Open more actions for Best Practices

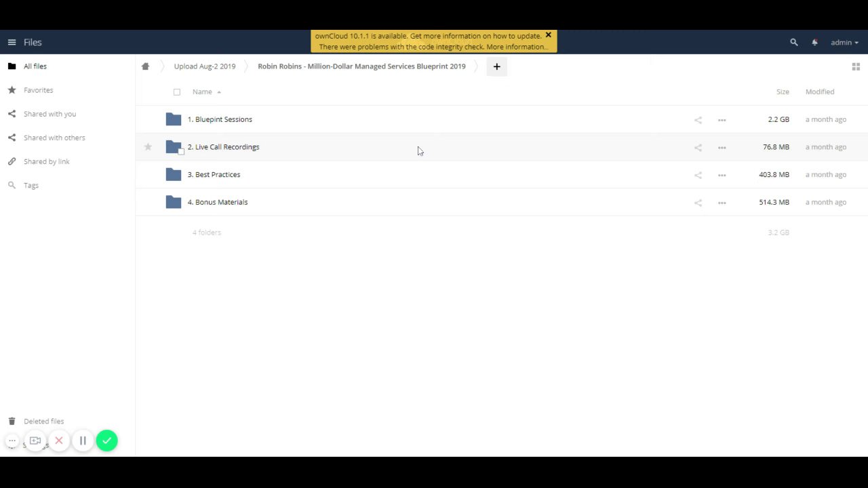tap(722, 176)
